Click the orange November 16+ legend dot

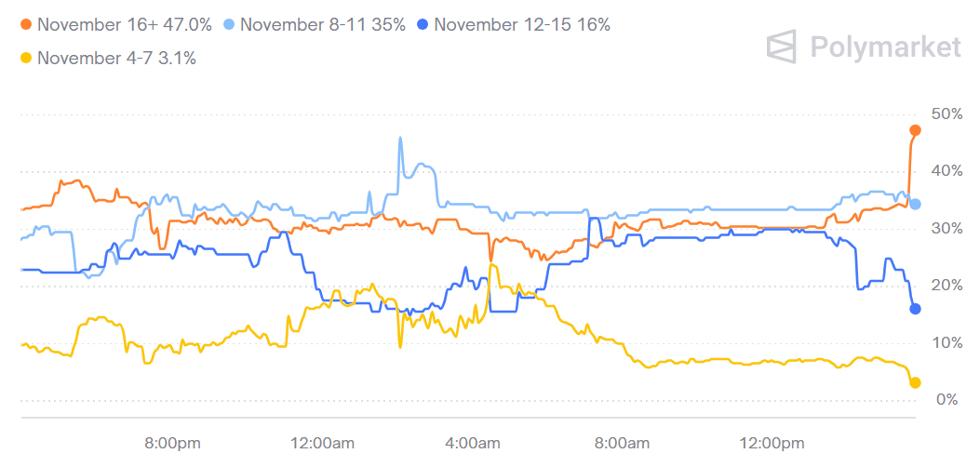[x=25, y=25]
